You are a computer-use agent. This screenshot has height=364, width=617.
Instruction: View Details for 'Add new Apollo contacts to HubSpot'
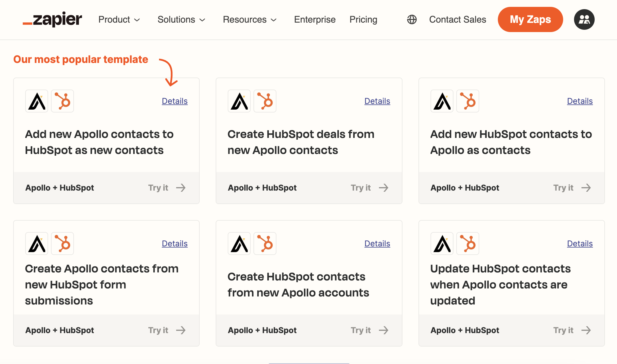(x=175, y=101)
